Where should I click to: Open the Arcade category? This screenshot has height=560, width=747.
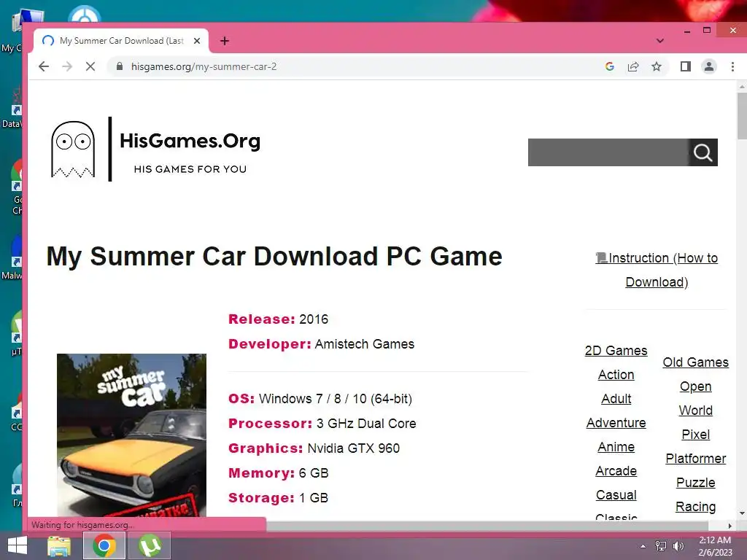616,471
